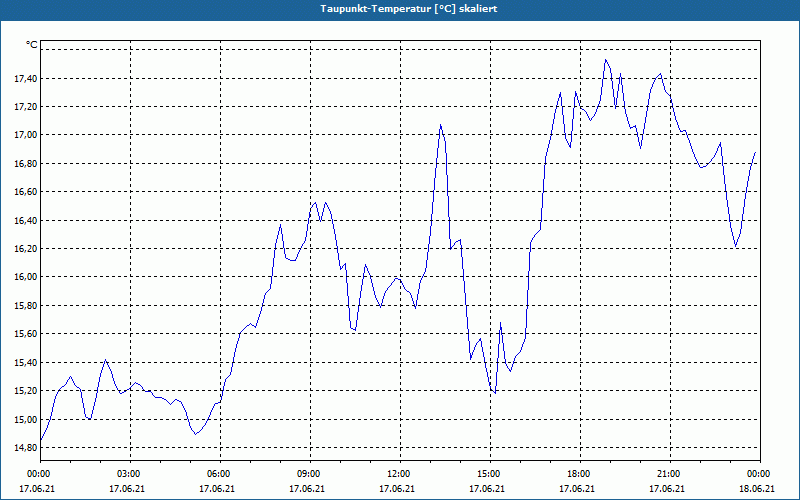Click the "°C" unit label on y-axis
800x500 pixels.
[32, 45]
